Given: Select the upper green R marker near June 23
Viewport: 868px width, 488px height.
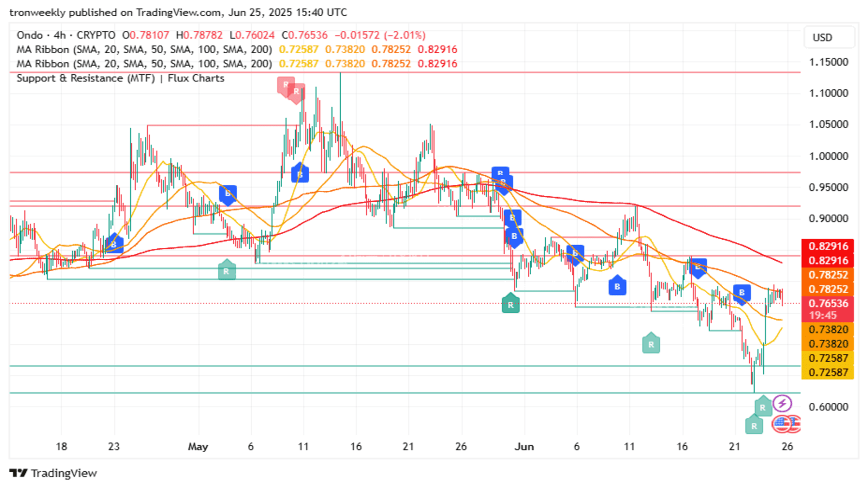Looking at the screenshot, I should (763, 407).
